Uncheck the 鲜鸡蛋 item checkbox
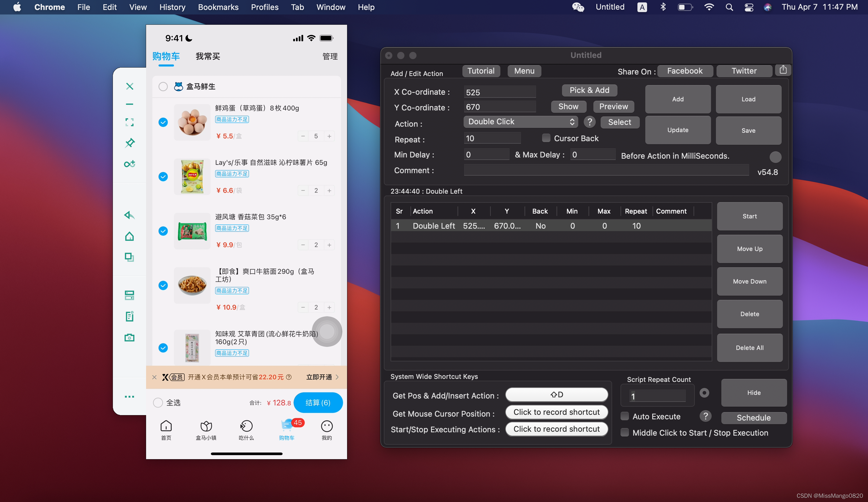 (x=163, y=122)
